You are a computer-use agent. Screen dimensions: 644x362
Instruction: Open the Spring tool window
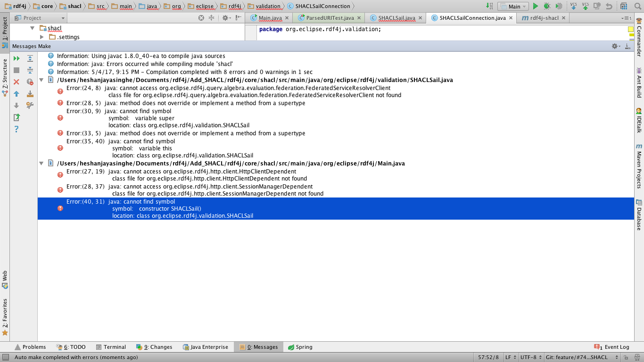tap(300, 347)
